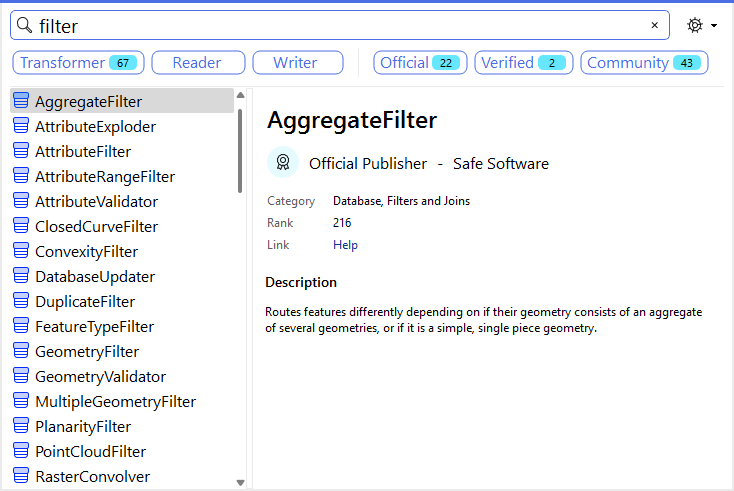734x491 pixels.
Task: Click the Official Publisher badge icon
Action: 283,163
